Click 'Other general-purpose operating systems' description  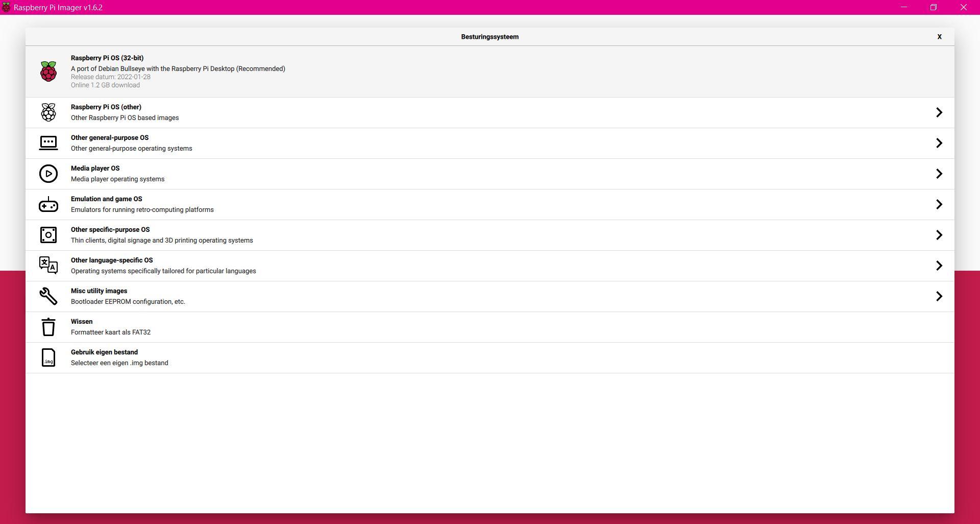pyautogui.click(x=132, y=149)
